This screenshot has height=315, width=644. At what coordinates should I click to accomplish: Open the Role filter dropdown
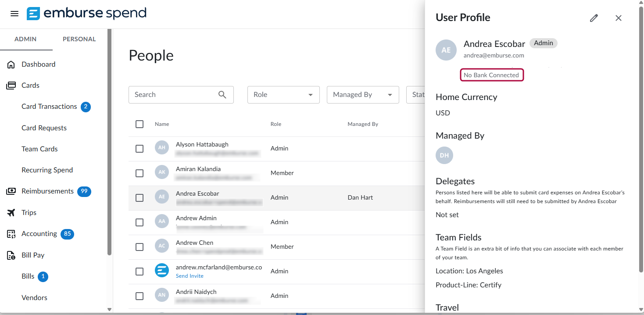pos(283,95)
